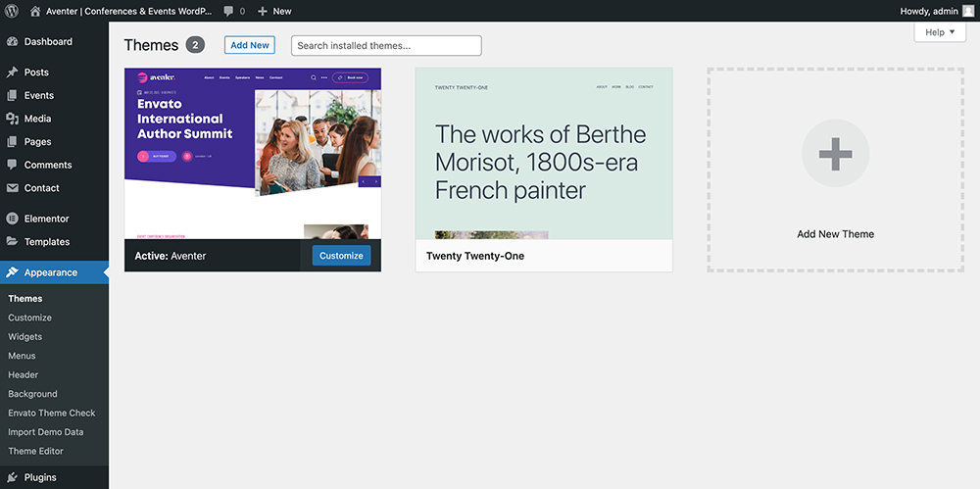Open the comments bubble icon in admin bar
This screenshot has height=489, width=980.
[229, 11]
